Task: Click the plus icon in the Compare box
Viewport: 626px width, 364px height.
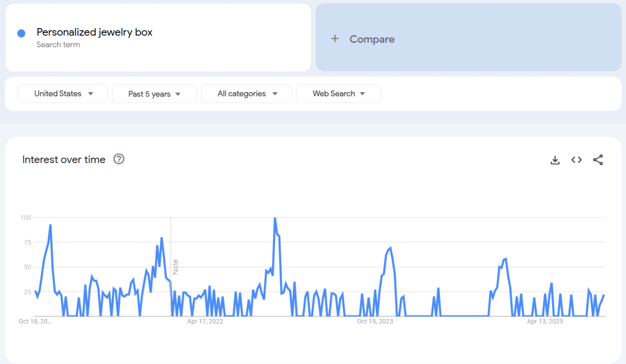Action: (x=335, y=38)
